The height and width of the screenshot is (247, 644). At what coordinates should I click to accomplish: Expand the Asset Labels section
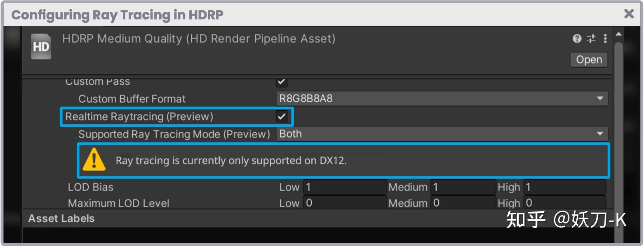[x=60, y=218]
